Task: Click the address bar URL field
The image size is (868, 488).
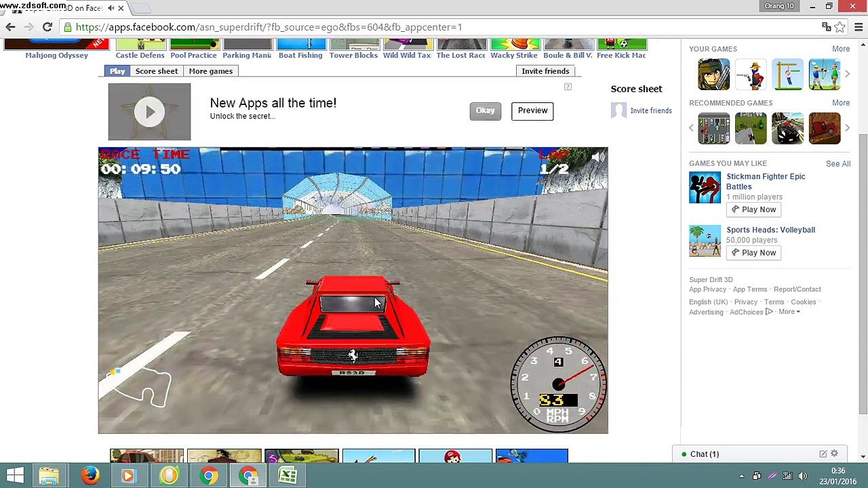Action: point(441,27)
